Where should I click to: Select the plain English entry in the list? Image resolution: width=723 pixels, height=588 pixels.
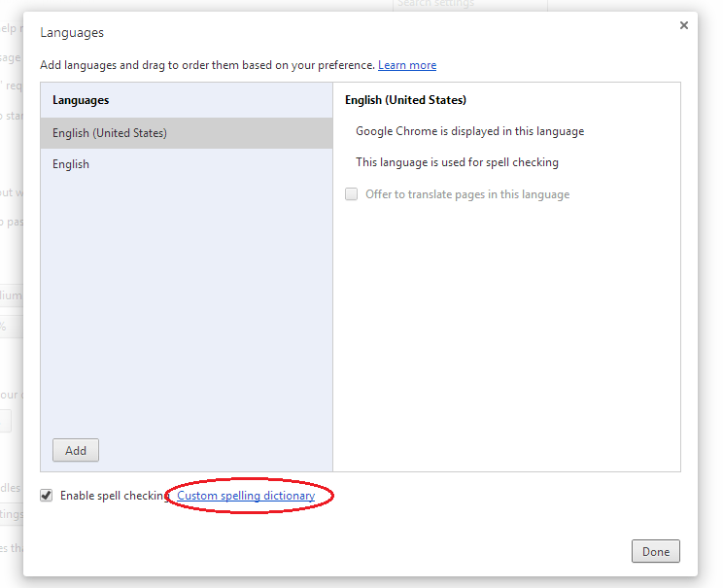point(187,164)
